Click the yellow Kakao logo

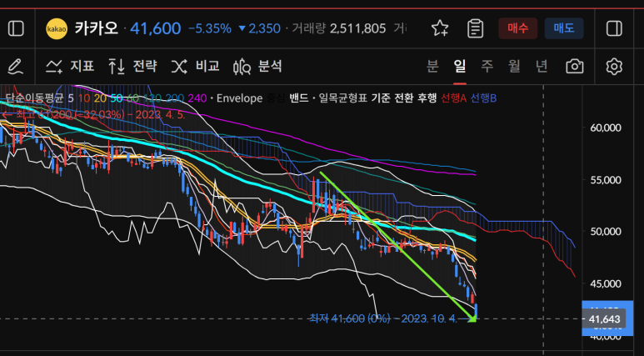click(57, 29)
